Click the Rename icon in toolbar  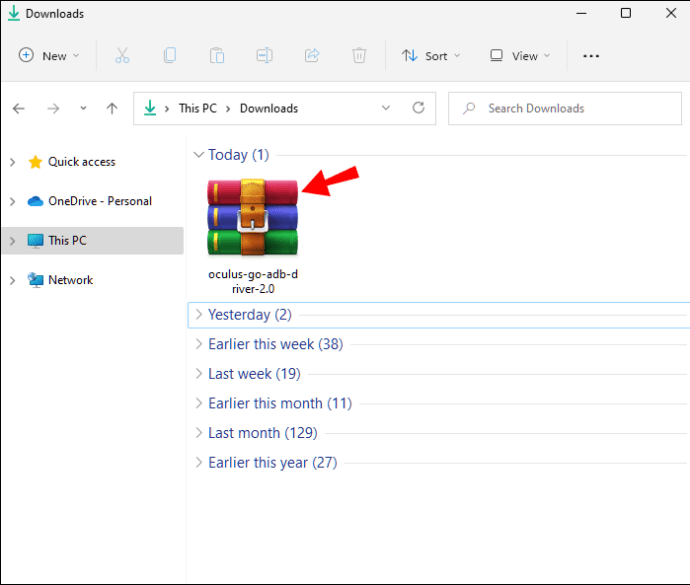pos(264,55)
